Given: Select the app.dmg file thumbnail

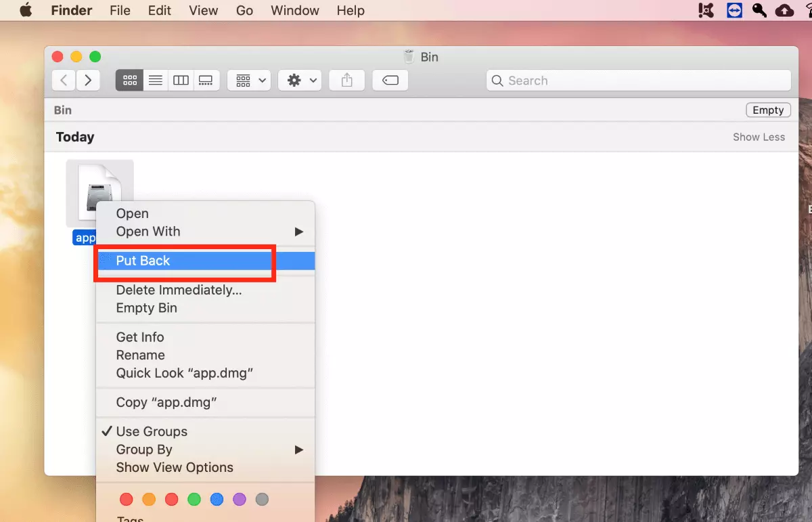Looking at the screenshot, I should [99, 193].
